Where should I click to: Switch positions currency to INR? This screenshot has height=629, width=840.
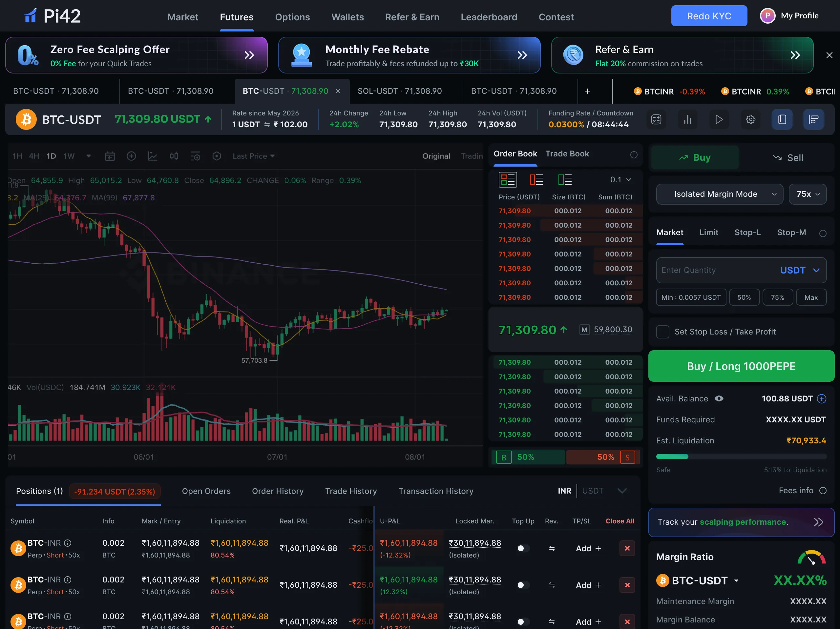click(x=564, y=491)
